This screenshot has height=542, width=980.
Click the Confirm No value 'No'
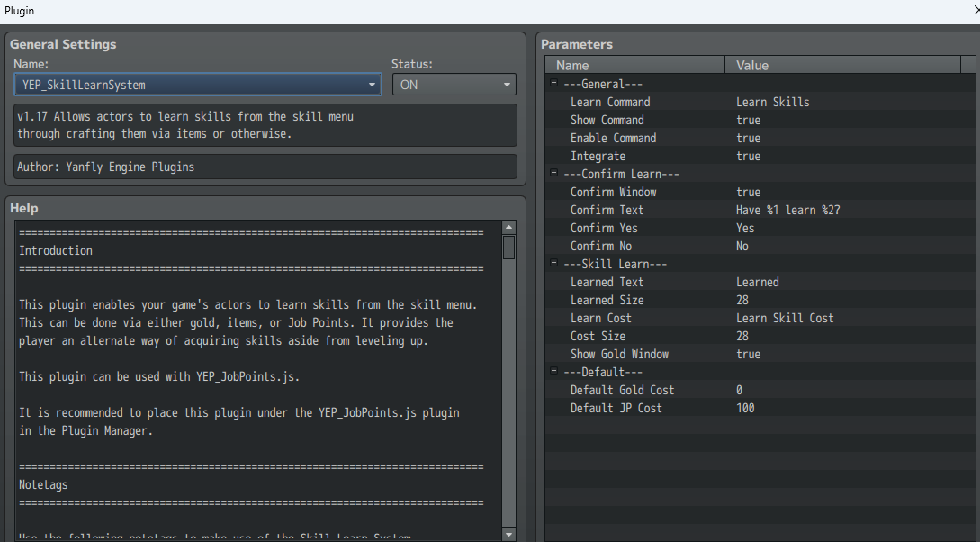coord(742,247)
